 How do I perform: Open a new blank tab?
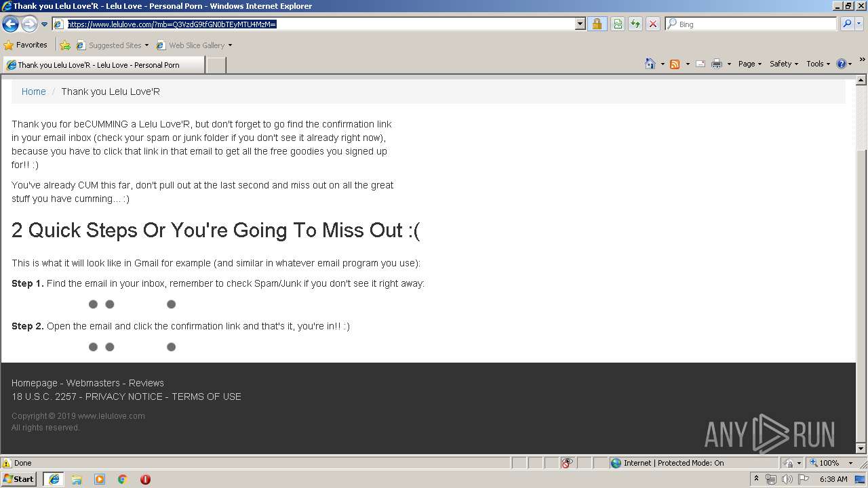[x=216, y=65]
